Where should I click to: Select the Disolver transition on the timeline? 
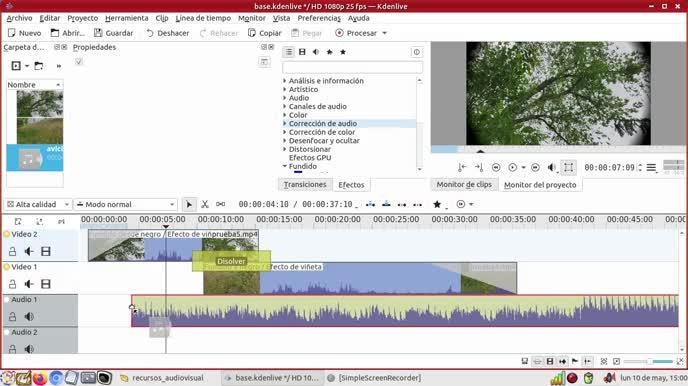point(231,261)
